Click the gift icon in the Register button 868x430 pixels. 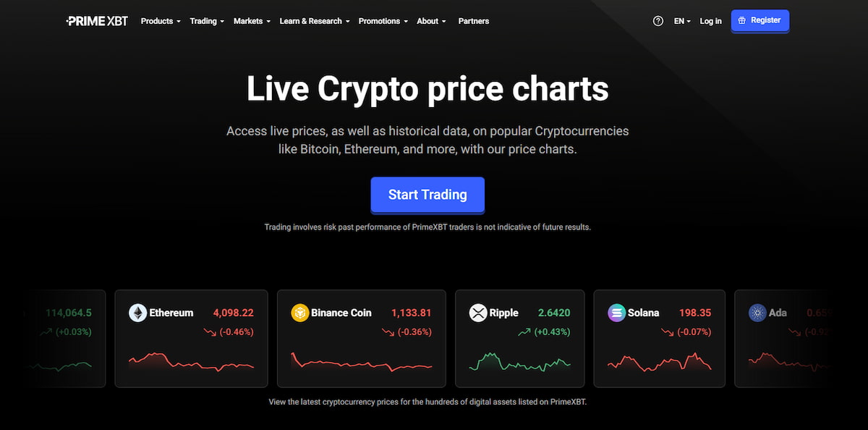point(742,20)
